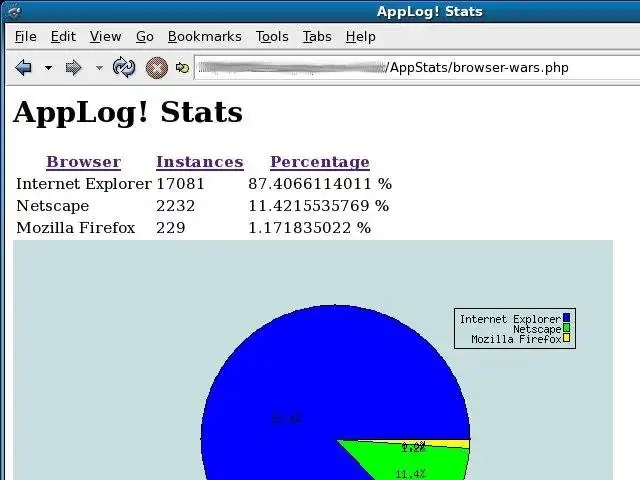Click the Internet Explorer legend label
The height and width of the screenshot is (480, 640).
point(511,319)
